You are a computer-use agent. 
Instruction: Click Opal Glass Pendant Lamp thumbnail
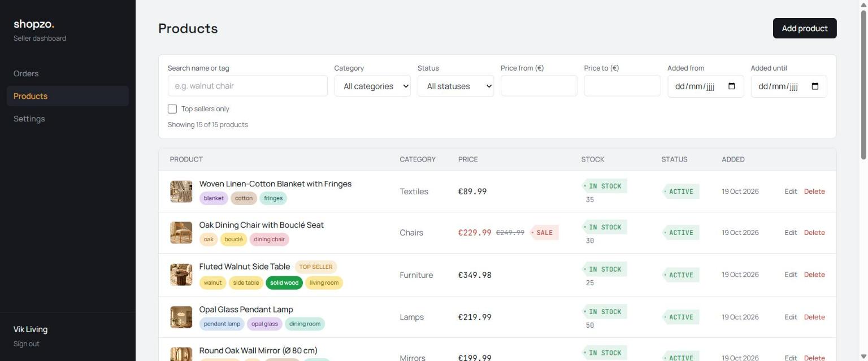click(x=181, y=317)
